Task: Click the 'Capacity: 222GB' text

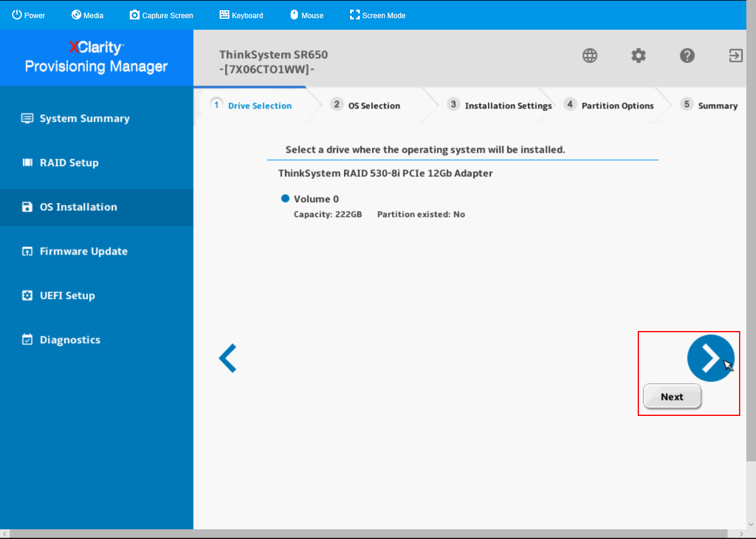Action: [328, 215]
